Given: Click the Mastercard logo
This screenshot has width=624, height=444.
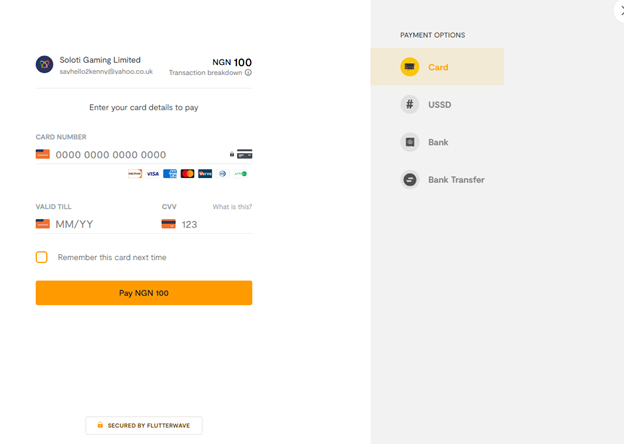Looking at the screenshot, I should pyautogui.click(x=187, y=174).
